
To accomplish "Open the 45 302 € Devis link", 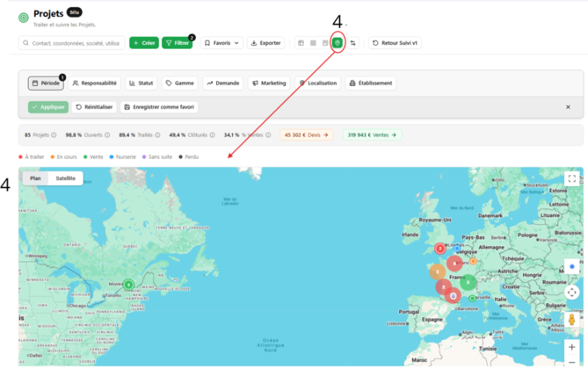I will (307, 135).
